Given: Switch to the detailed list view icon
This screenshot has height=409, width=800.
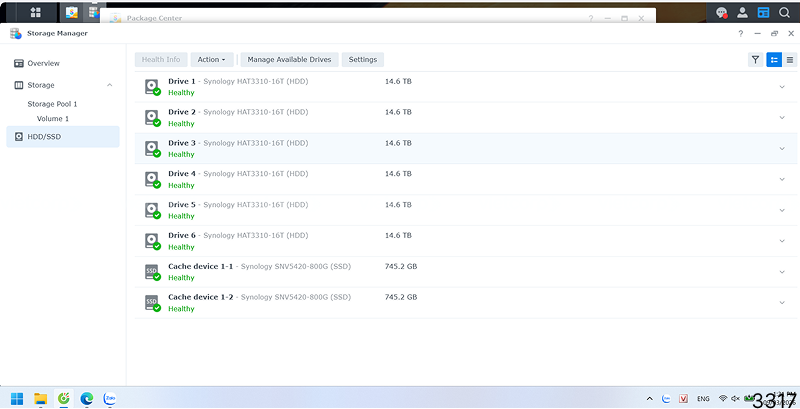Looking at the screenshot, I should (x=774, y=60).
